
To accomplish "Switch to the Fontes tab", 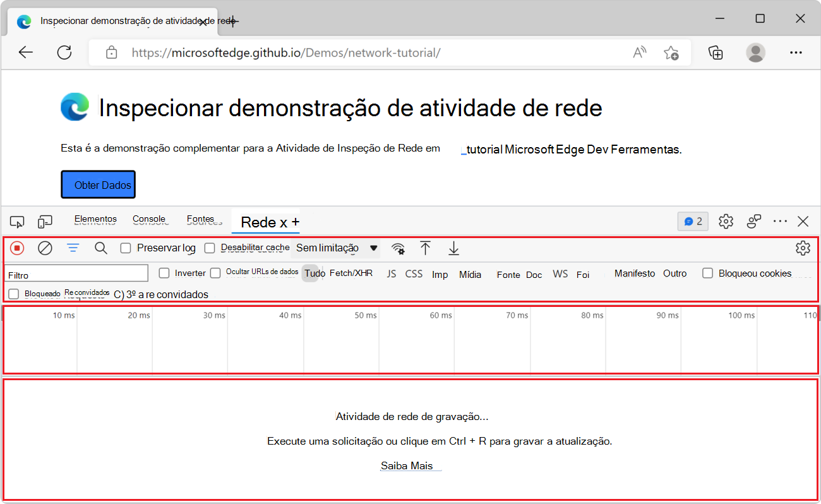I will (202, 220).
